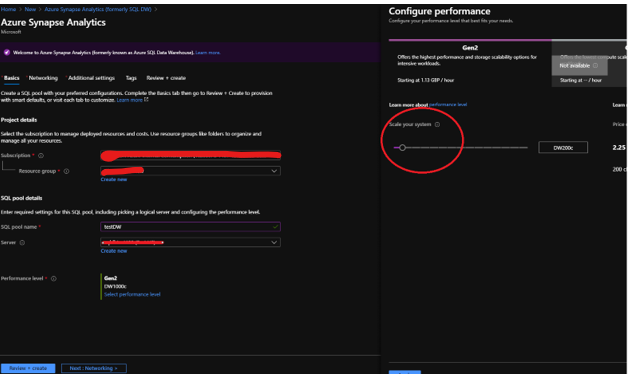
Task: Open the Home breadcrumb link
Action: click(x=8, y=9)
